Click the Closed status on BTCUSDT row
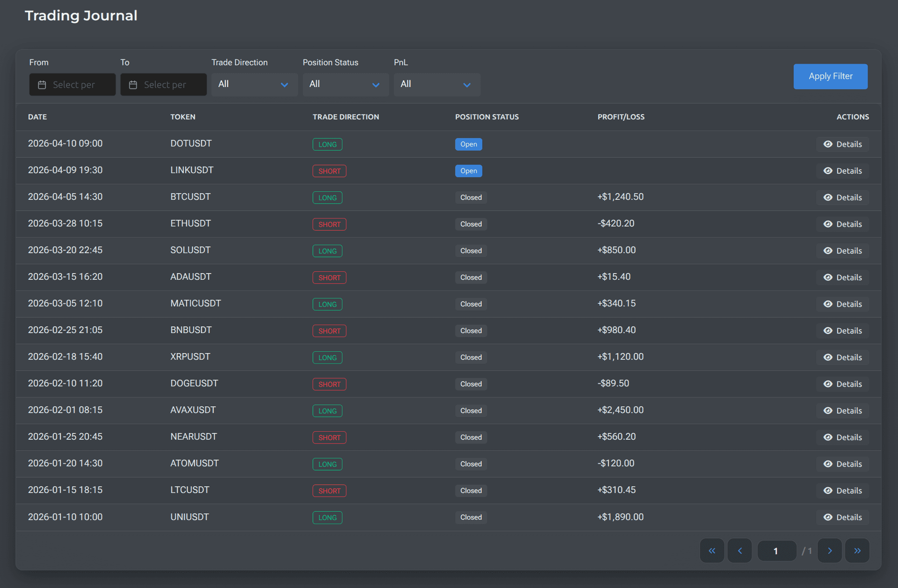The height and width of the screenshot is (588, 898). (x=471, y=197)
